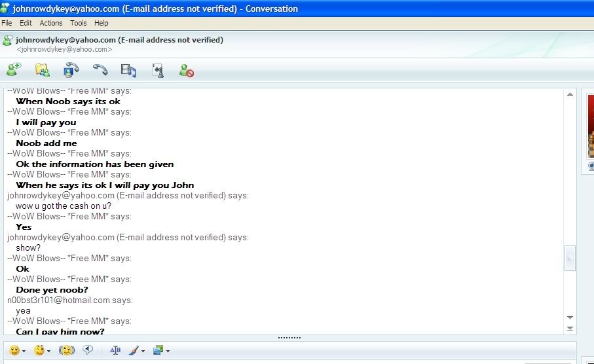The height and width of the screenshot is (364, 594).
Task: Click the message "Ok" below show?
Action: (x=23, y=269)
